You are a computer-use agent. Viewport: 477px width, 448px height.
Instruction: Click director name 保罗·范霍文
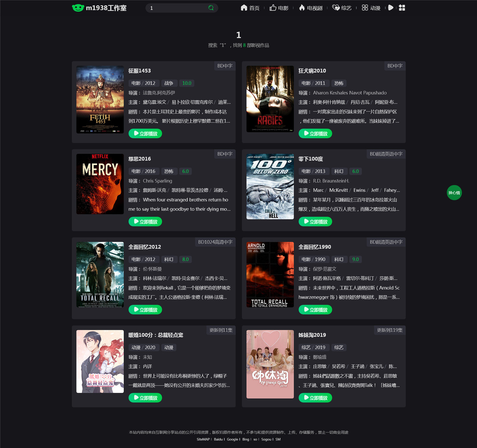pos(325,269)
